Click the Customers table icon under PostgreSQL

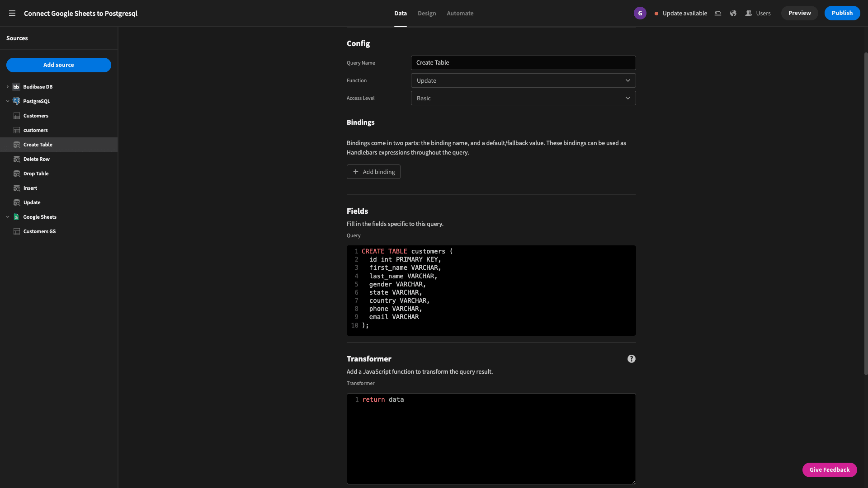coord(17,116)
